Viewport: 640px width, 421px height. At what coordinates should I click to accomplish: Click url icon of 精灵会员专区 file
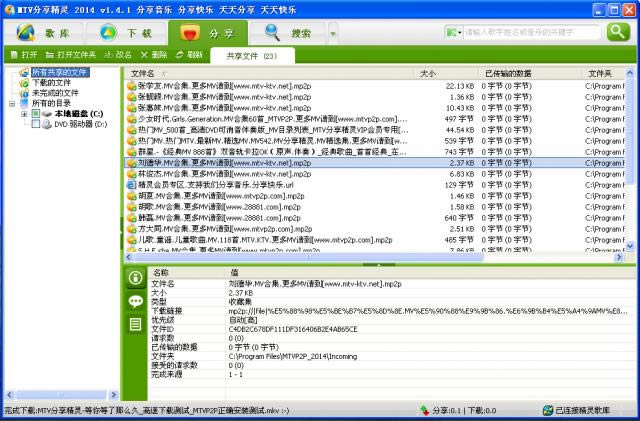[x=131, y=185]
